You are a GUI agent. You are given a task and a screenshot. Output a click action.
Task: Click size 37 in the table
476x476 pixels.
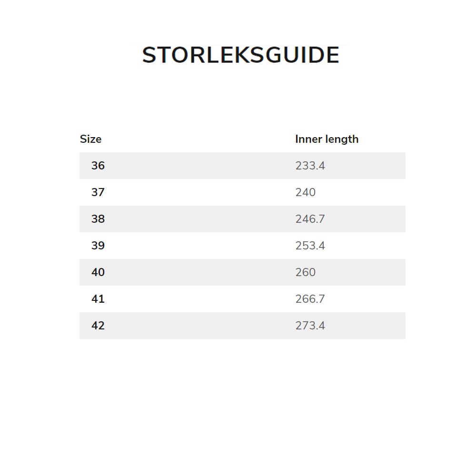coord(98,192)
